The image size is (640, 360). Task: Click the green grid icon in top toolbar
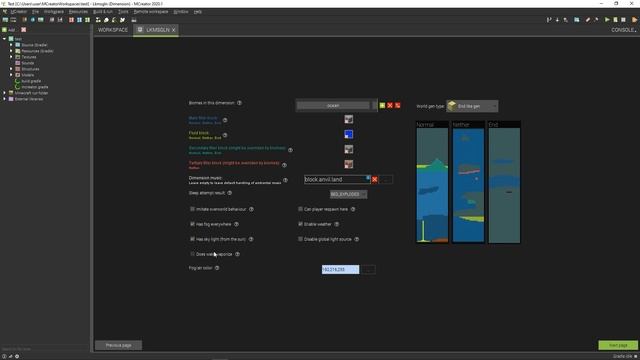[87, 20]
